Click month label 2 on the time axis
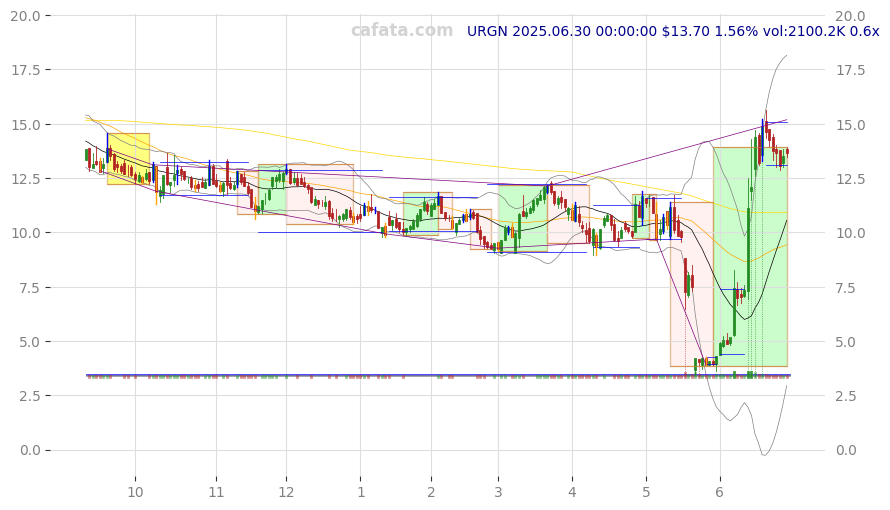 point(431,492)
